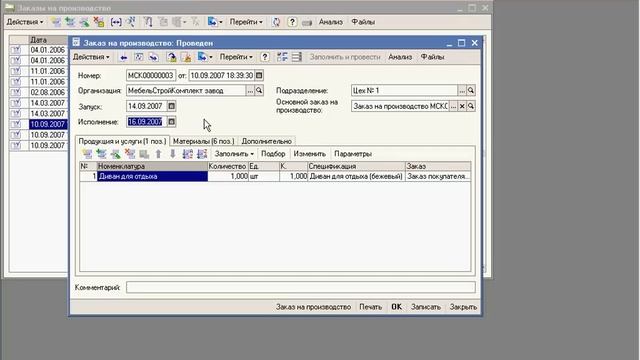This screenshot has height=360, width=640.
Task: Mark for deletion icon in Заказы list toolbar
Action: 99,22
